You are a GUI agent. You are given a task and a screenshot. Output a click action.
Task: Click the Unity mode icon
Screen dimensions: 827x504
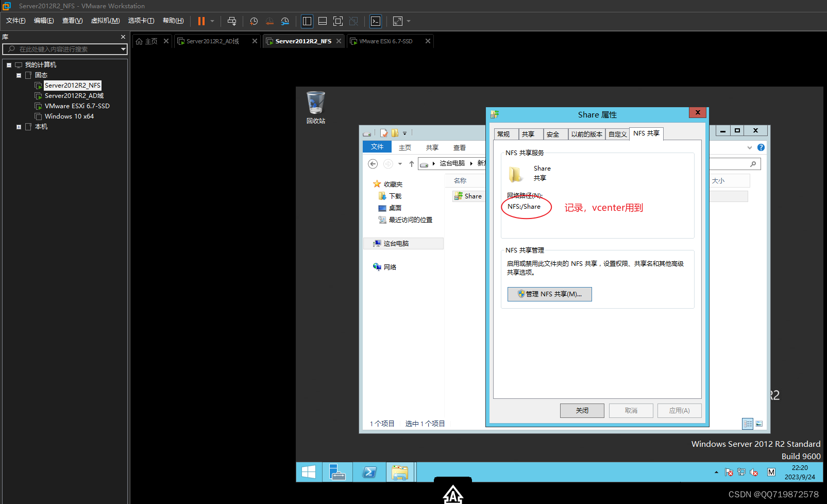(x=353, y=21)
